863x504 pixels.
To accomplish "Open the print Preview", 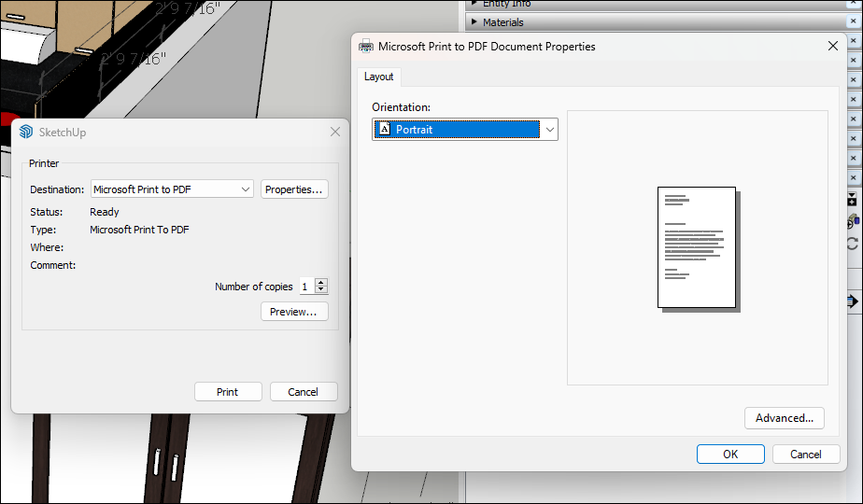I will coord(294,312).
